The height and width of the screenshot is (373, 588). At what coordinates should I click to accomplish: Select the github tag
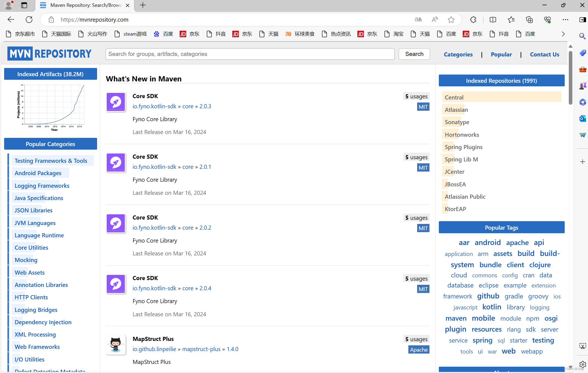(488, 296)
